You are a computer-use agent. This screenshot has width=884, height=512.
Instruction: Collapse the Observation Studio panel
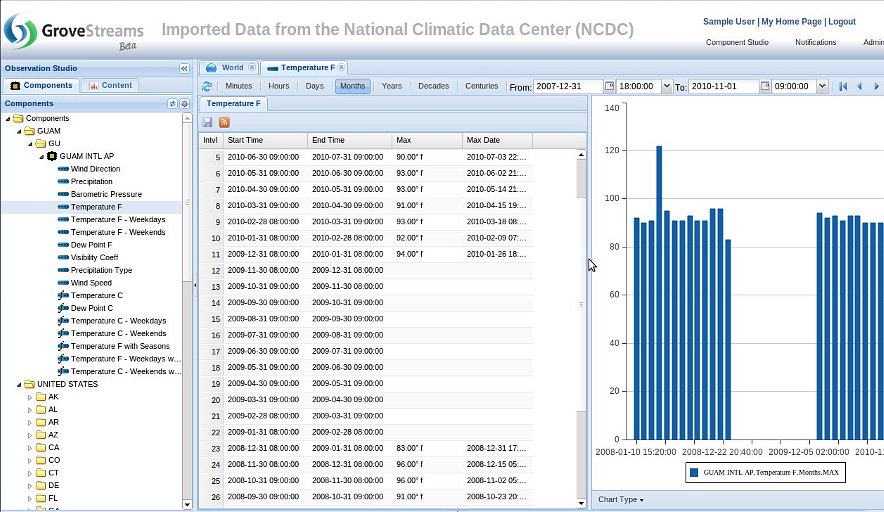tap(184, 68)
